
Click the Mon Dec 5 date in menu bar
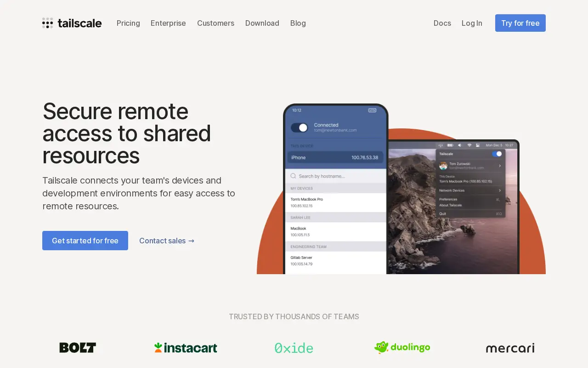point(494,145)
